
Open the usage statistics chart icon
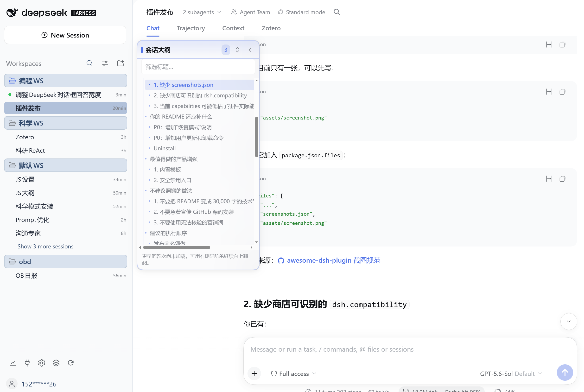coord(13,362)
